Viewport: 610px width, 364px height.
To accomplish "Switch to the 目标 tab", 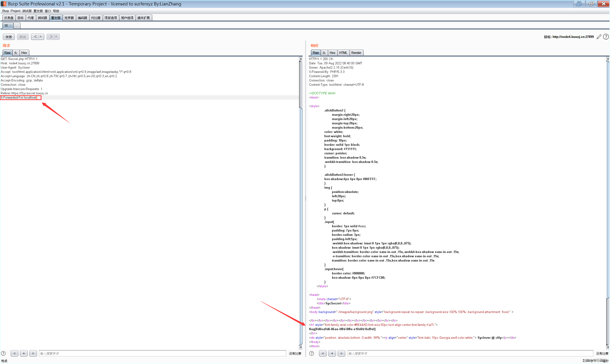I will click(x=20, y=17).
